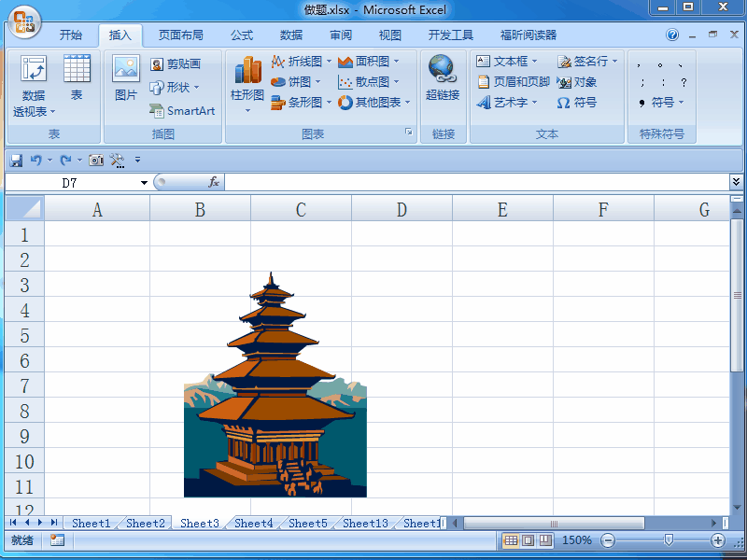This screenshot has height=560, width=747.
Task: Insert a SmartArt graphic
Action: tap(182, 110)
